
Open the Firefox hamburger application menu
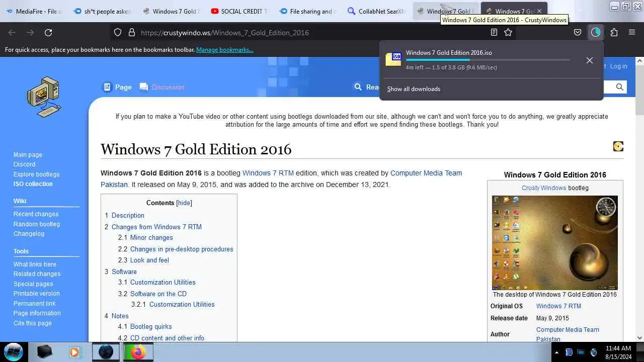pyautogui.click(x=632, y=33)
